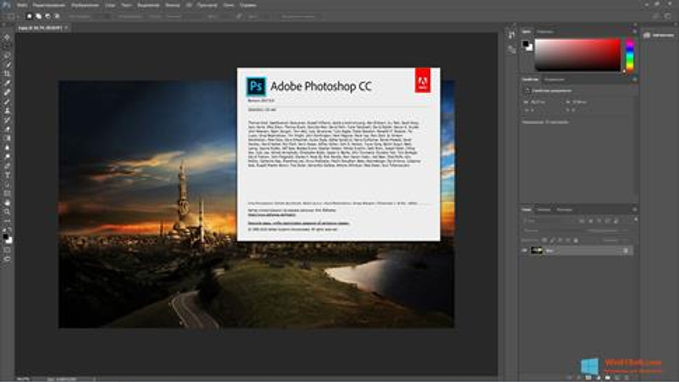
Task: Click the foreground swatch in Color panel
Action: (526, 44)
